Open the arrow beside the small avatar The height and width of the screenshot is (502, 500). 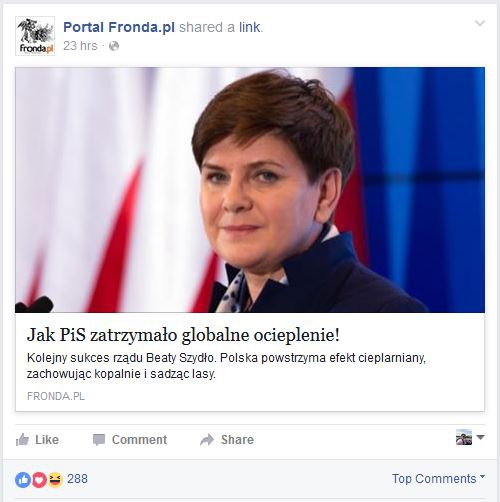[480, 437]
